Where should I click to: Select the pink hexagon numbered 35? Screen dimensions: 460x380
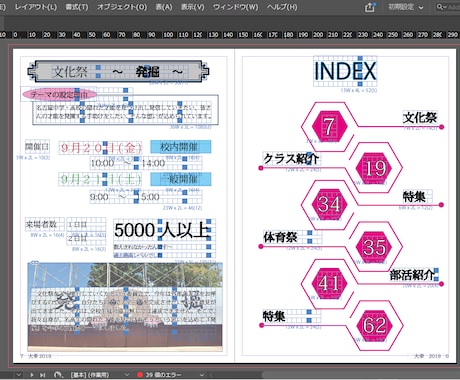click(x=375, y=247)
